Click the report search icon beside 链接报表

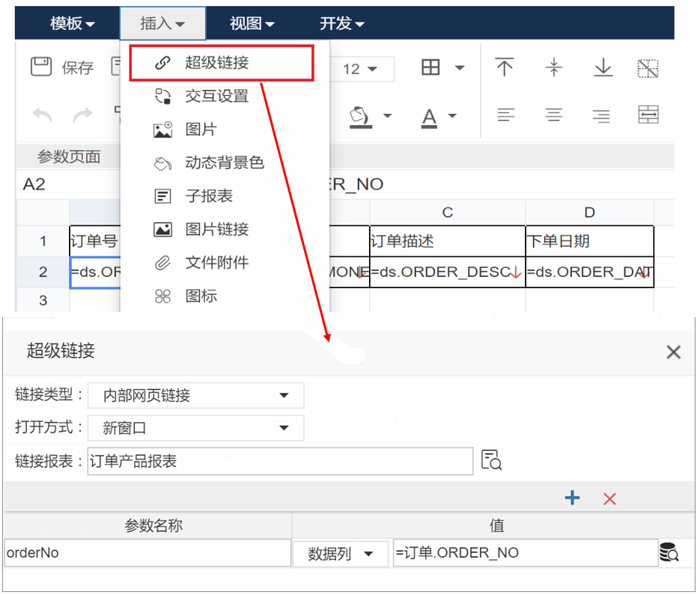[492, 460]
